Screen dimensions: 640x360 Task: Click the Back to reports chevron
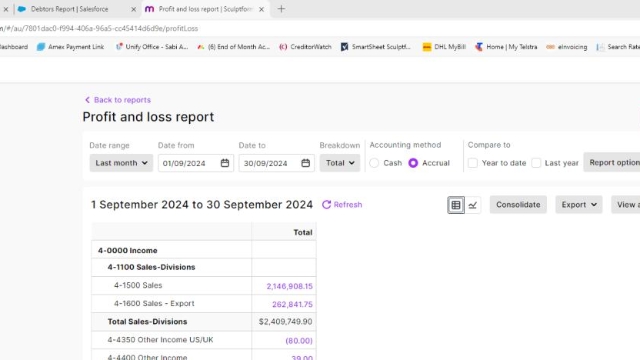pos(87,100)
